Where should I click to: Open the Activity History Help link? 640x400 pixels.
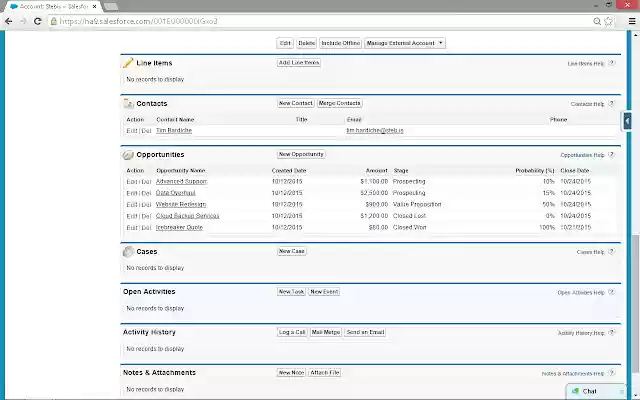581,333
